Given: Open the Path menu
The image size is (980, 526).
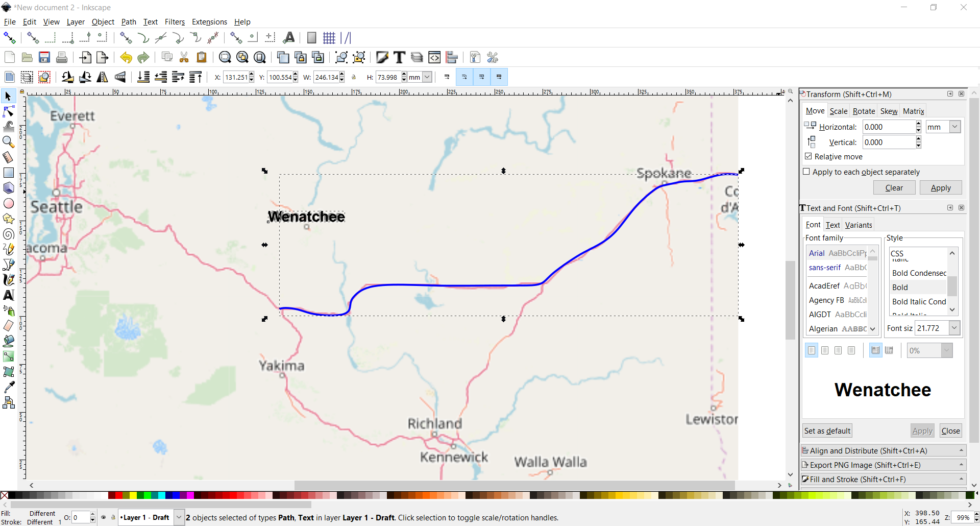Looking at the screenshot, I should coord(128,22).
